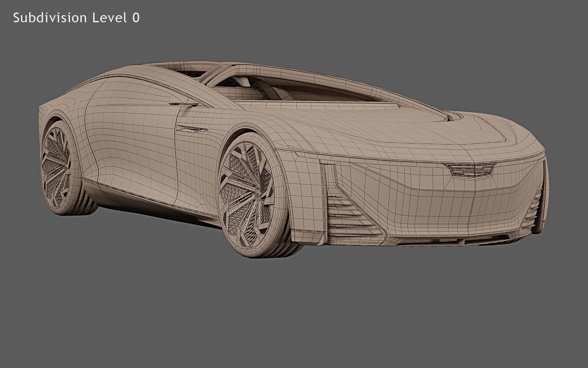Image resolution: width=588 pixels, height=368 pixels.
Task: Select the car's front wheel rim
Action: (x=246, y=194)
